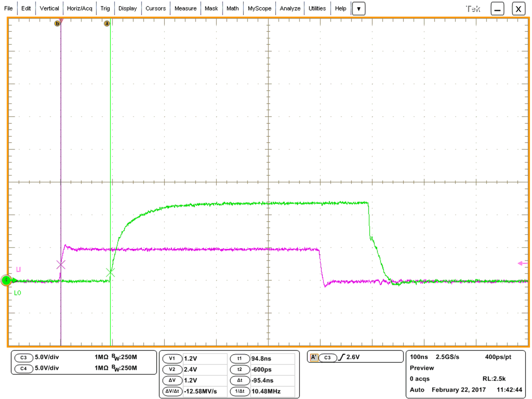The height and width of the screenshot is (399, 532).
Task: Open the overflow menu arrow beside Help
Action: 358,8
